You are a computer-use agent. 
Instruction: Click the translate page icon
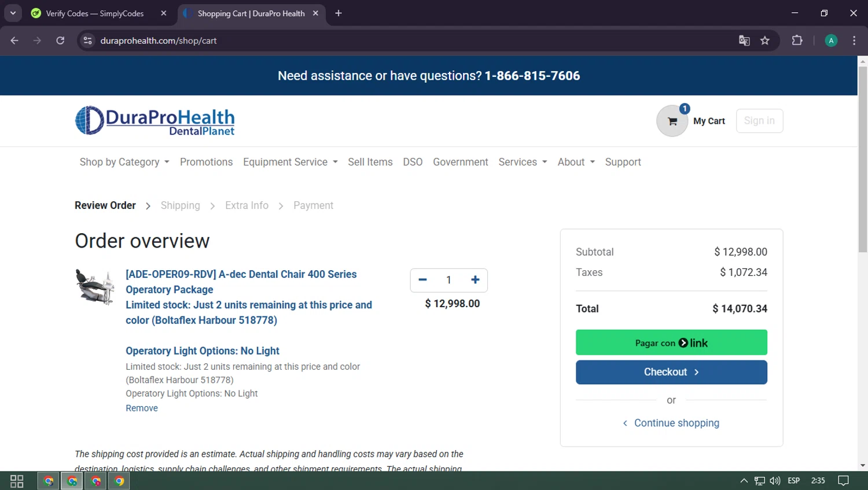click(744, 40)
